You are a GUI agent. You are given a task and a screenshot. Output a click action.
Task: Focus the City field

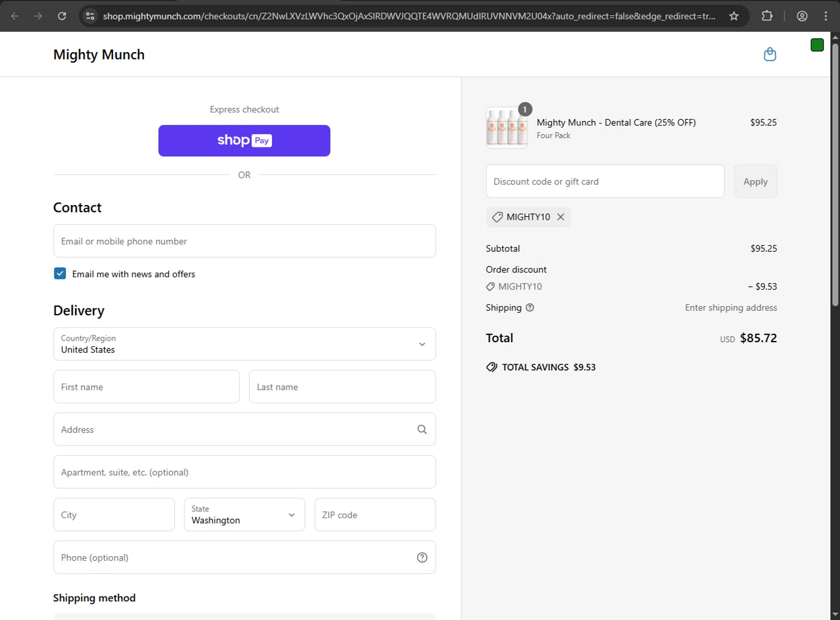tap(114, 515)
